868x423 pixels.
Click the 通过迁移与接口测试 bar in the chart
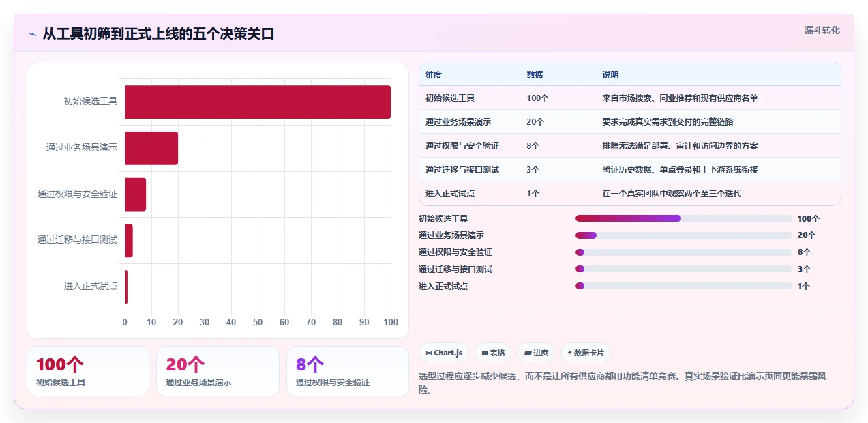pyautogui.click(x=129, y=240)
